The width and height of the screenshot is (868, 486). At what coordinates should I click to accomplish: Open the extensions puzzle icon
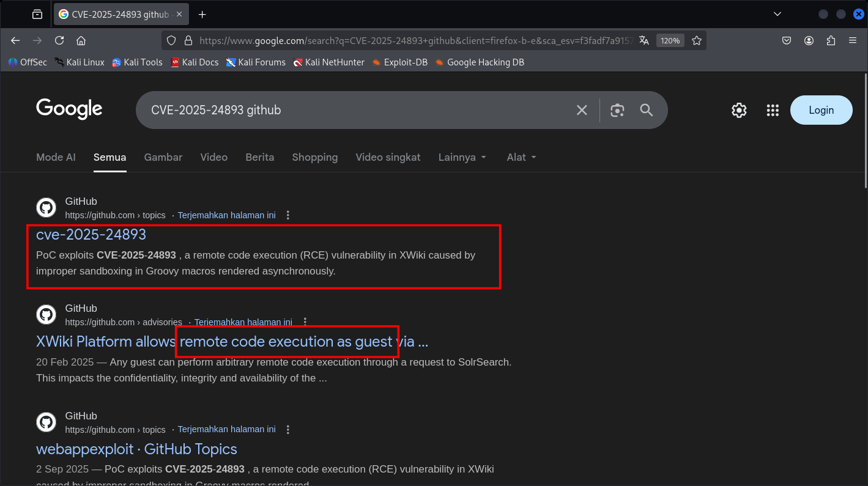pos(831,40)
